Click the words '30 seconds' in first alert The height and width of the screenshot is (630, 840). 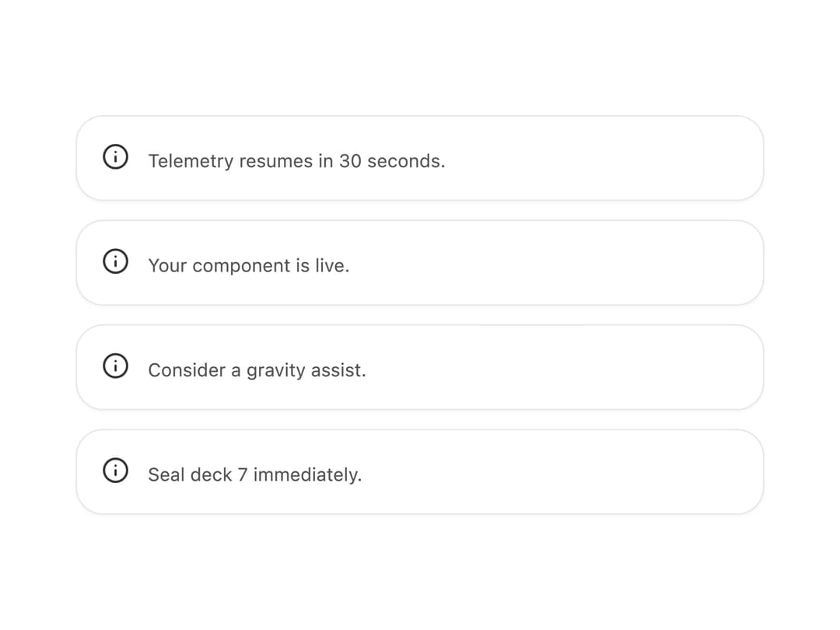click(x=391, y=161)
